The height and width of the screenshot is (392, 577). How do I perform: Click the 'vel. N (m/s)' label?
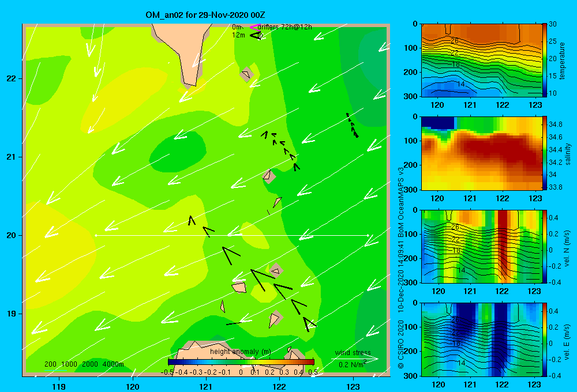coord(567,248)
